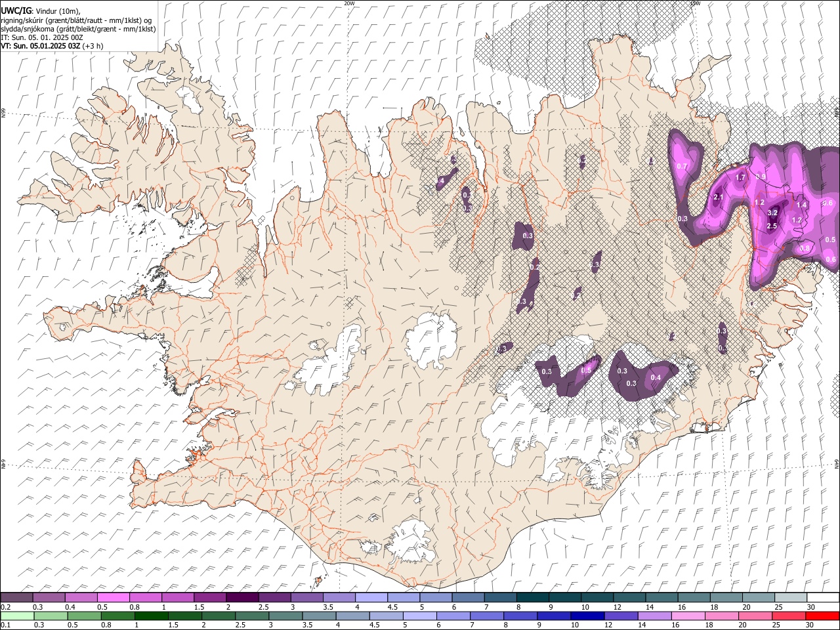Image resolution: width=840 pixels, height=630 pixels.
Task: Click the upper legend row's 0.2 label
Action: (x=5, y=607)
